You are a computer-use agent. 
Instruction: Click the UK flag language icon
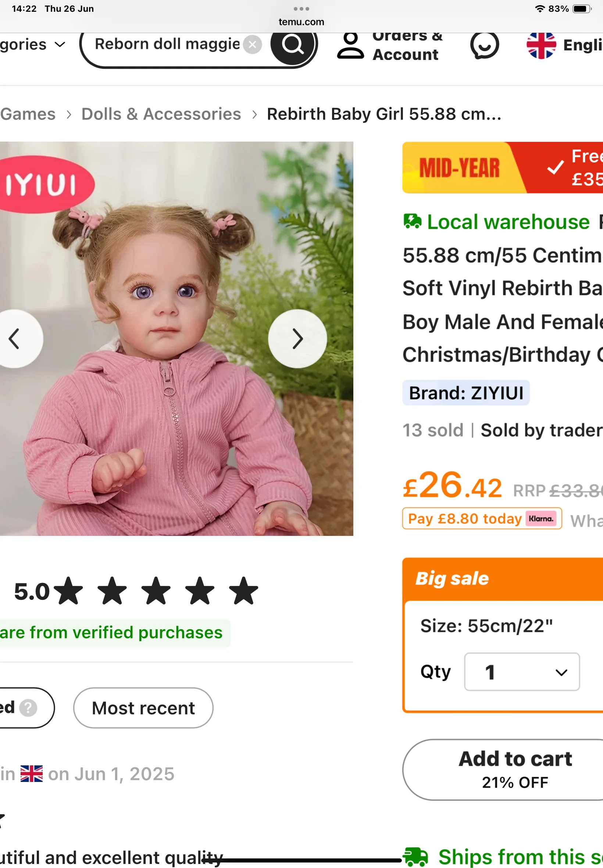(x=540, y=45)
